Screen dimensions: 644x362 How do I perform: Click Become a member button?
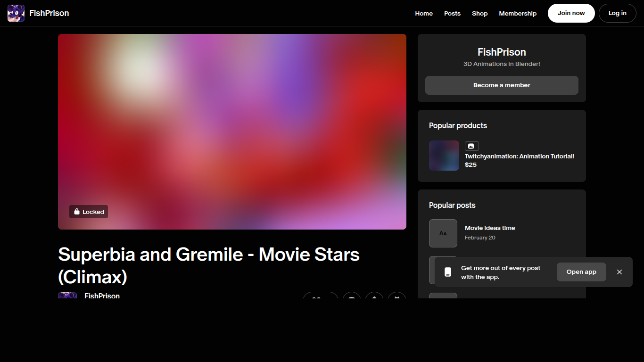(501, 85)
